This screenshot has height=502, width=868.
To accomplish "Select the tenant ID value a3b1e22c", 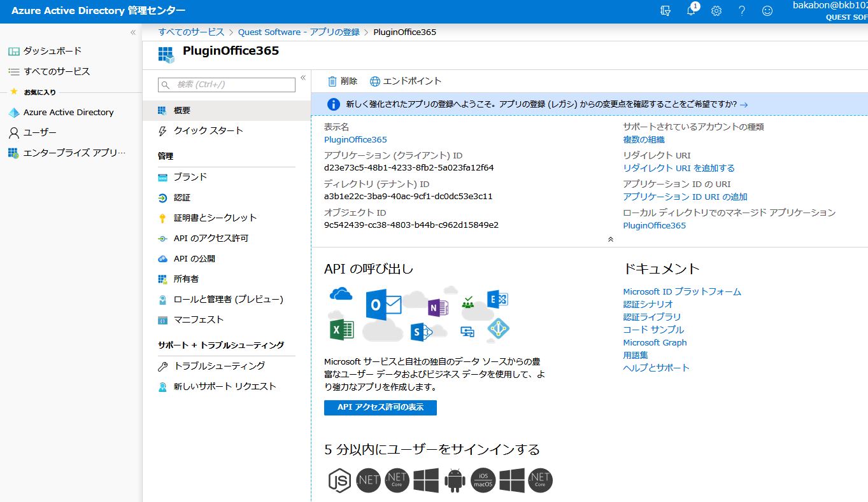I will pyautogui.click(x=408, y=197).
